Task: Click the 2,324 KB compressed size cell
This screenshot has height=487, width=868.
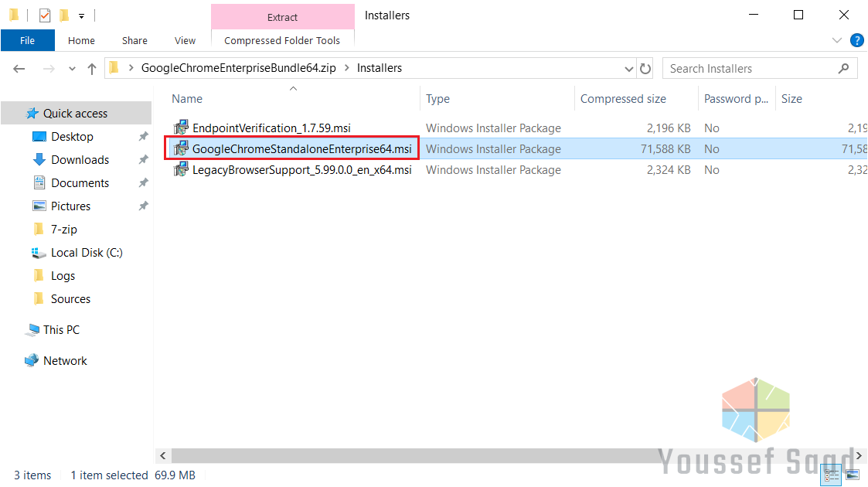Action: coord(668,170)
